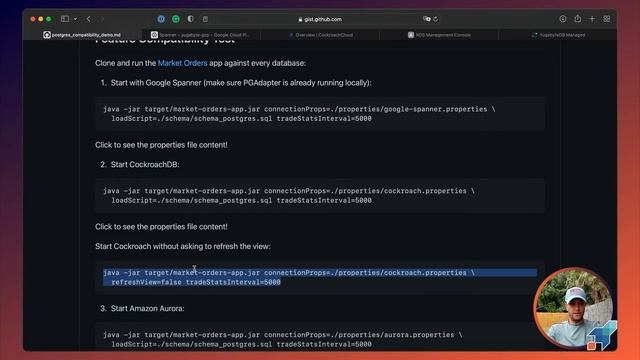Expand properties file content under Google Spanner
This screenshot has width=640, height=360.
(161, 145)
